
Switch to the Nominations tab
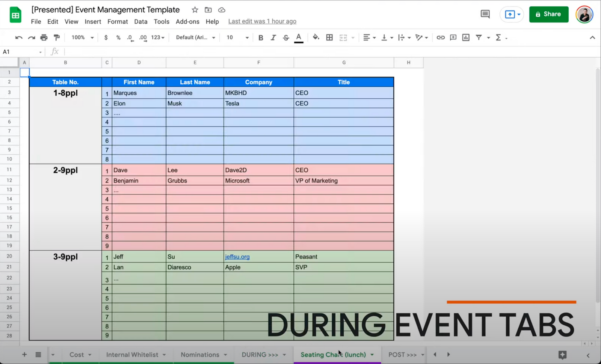pos(200,354)
